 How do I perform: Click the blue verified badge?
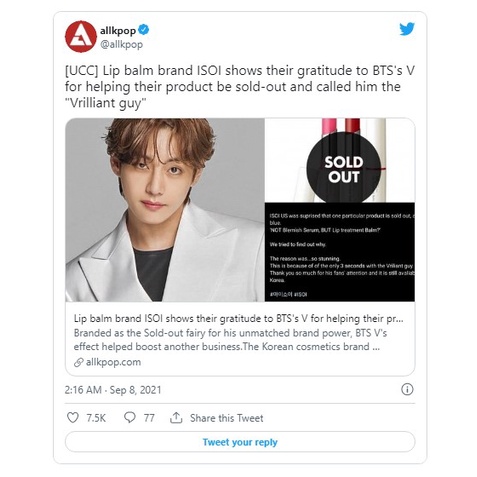[144, 30]
